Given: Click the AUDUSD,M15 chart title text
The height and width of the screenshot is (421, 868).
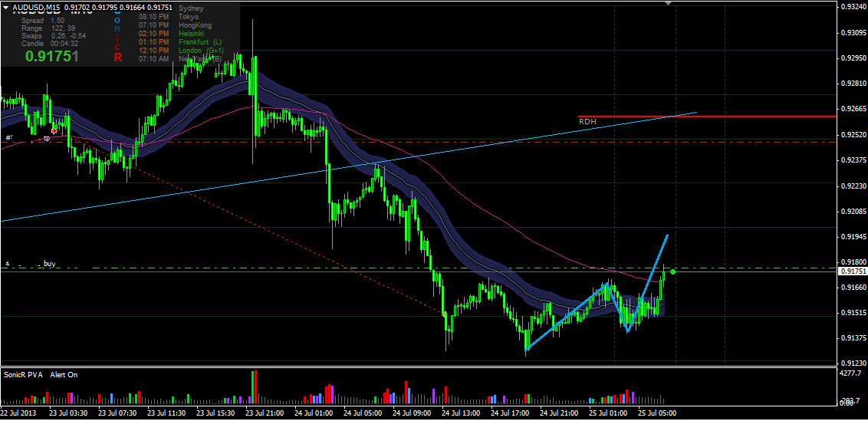Looking at the screenshot, I should point(37,8).
